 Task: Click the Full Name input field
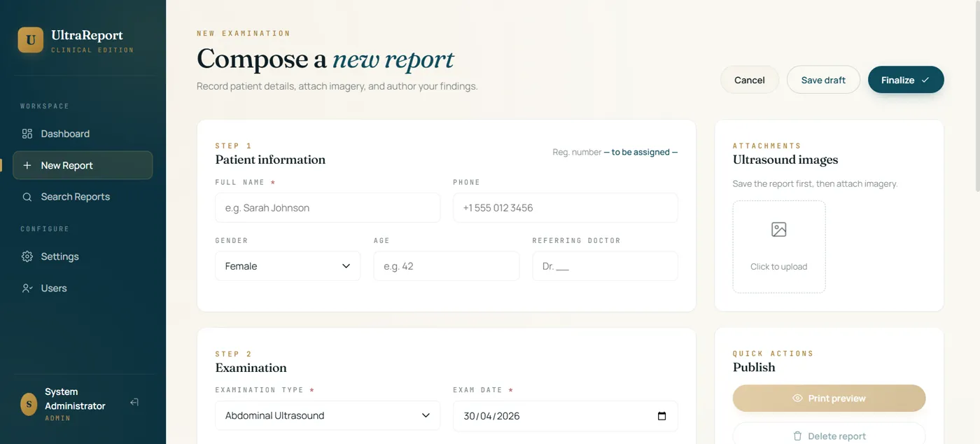pos(328,208)
